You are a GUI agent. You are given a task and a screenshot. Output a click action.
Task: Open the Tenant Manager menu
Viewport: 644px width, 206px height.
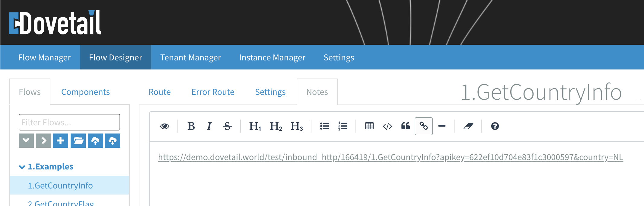[191, 57]
